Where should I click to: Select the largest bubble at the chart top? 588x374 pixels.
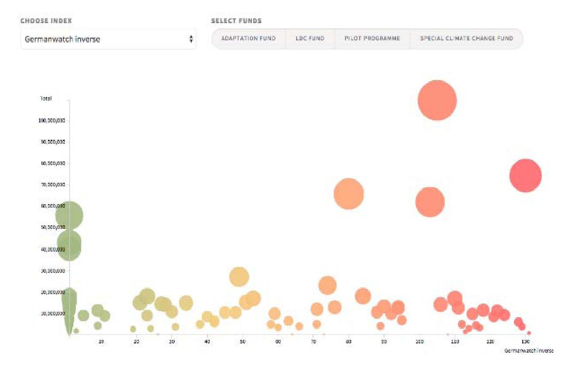point(437,100)
